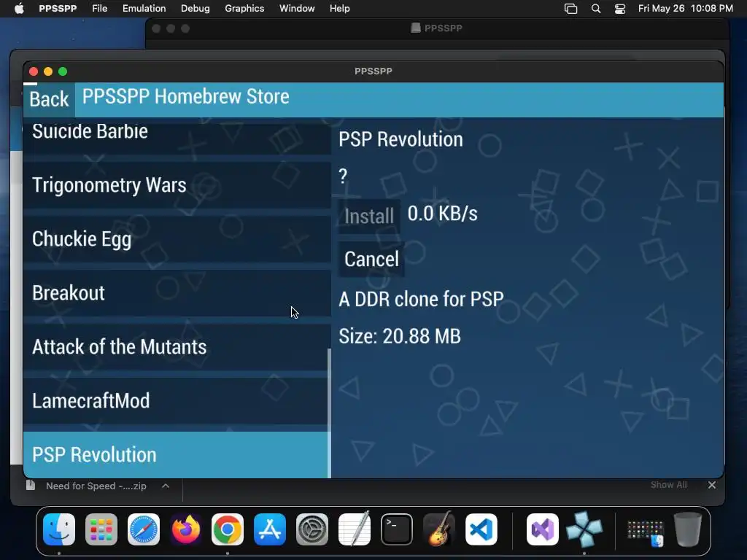Open Spotlight search in menu bar

tap(595, 9)
